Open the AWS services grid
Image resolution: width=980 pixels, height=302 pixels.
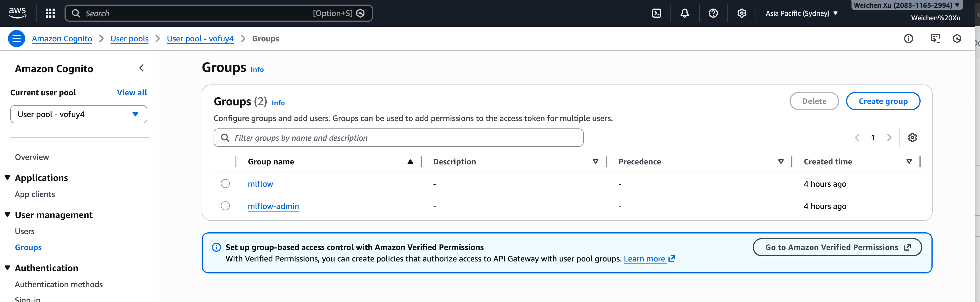click(x=50, y=13)
